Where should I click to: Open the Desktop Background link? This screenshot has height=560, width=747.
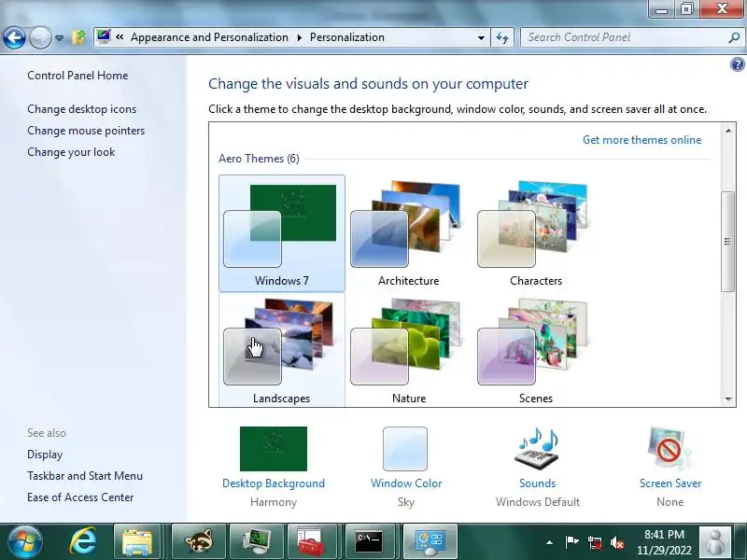click(274, 483)
